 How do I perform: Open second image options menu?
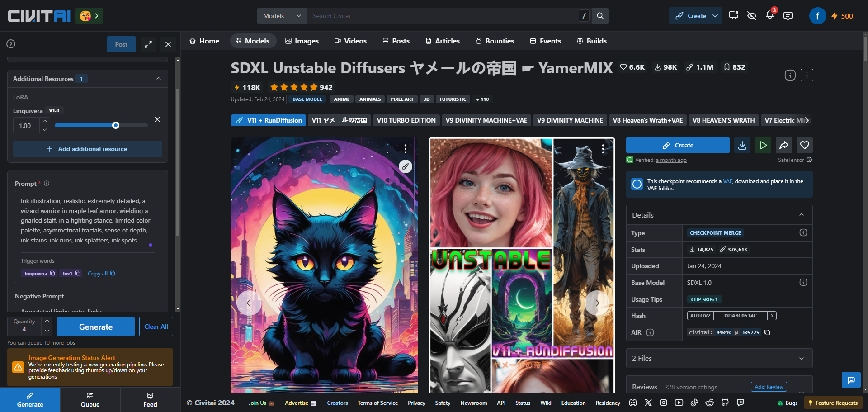(x=603, y=148)
